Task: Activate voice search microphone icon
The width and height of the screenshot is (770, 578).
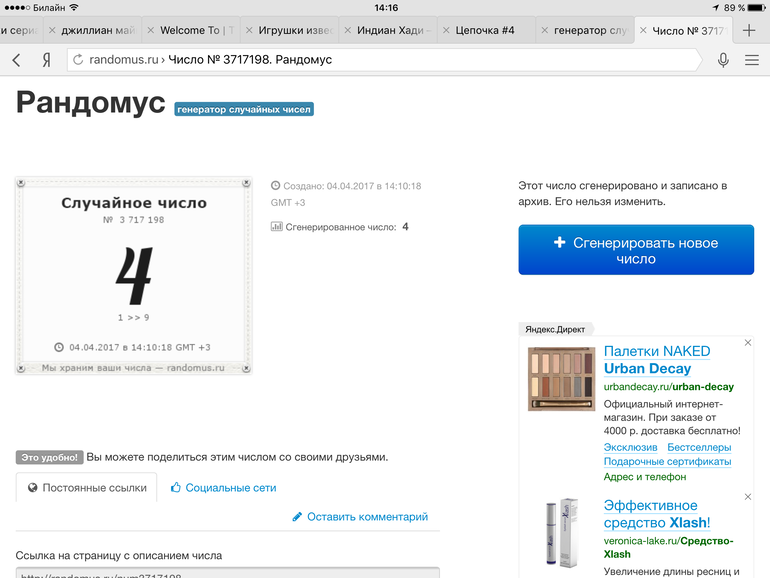Action: (723, 60)
